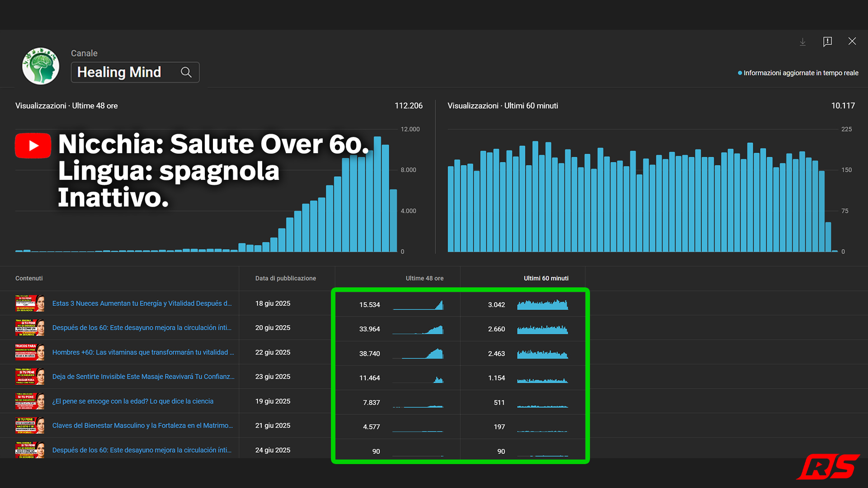Image resolution: width=868 pixels, height=488 pixels.
Task: Click the 112.206 total views figure
Action: click(x=408, y=106)
